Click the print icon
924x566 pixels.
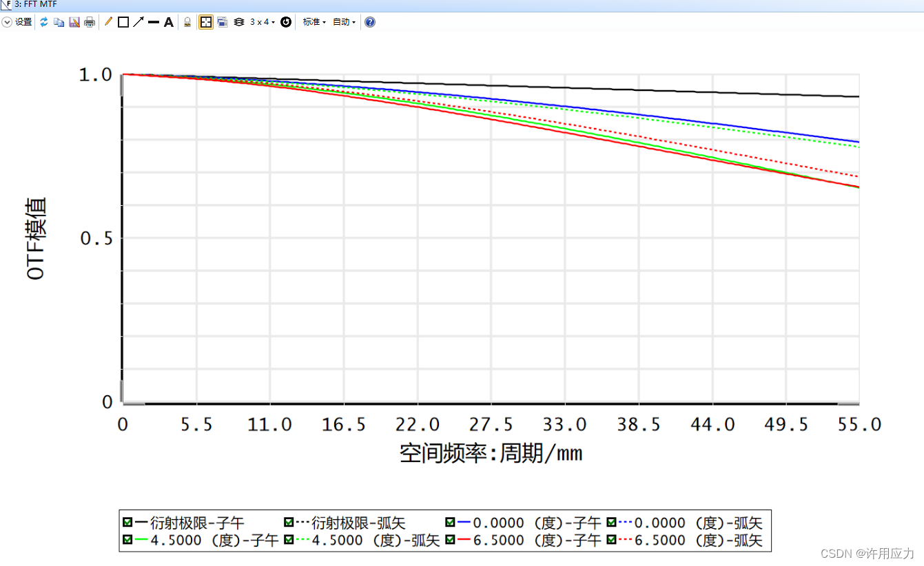click(90, 22)
